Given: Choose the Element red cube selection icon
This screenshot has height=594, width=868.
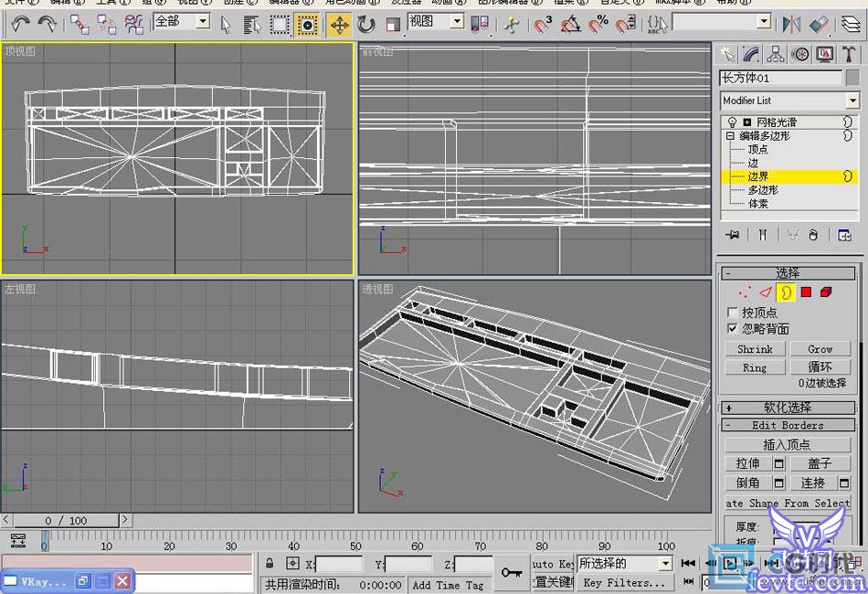Looking at the screenshot, I should pyautogui.click(x=826, y=292).
